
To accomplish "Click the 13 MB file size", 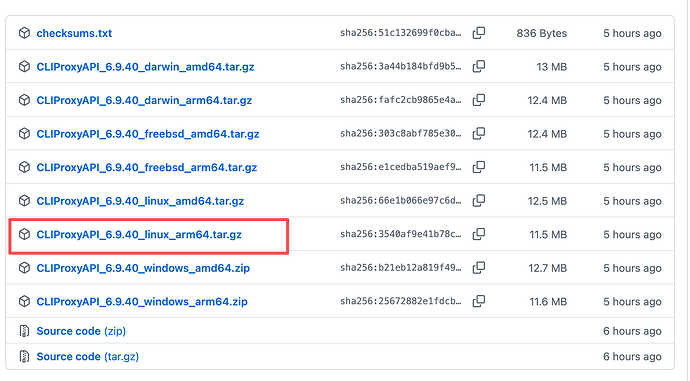I will 551,67.
